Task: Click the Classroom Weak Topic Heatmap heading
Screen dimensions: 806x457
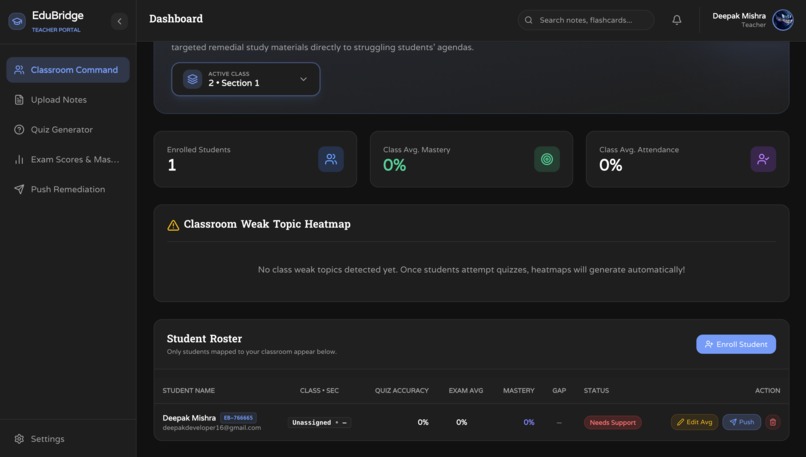Action: pyautogui.click(x=267, y=224)
